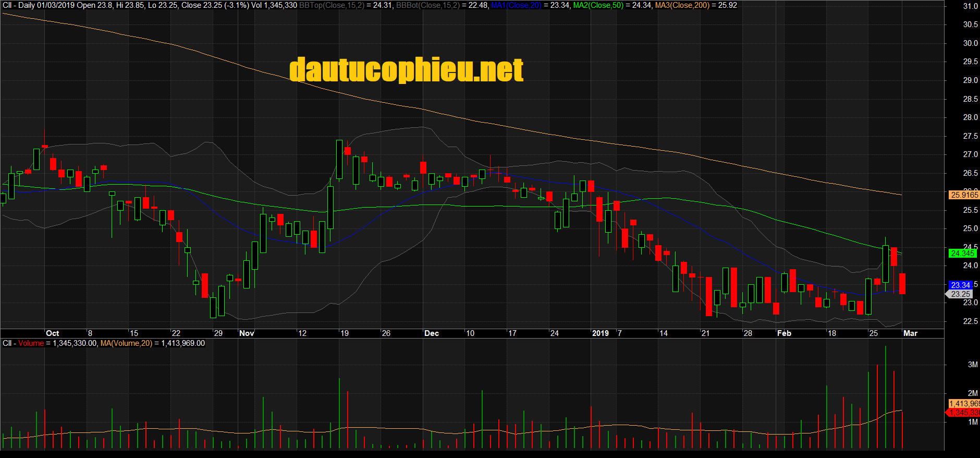
Task: Click the 'MA(Volume,20) = 1,413,969.00' legend label
Action: click(x=153, y=343)
